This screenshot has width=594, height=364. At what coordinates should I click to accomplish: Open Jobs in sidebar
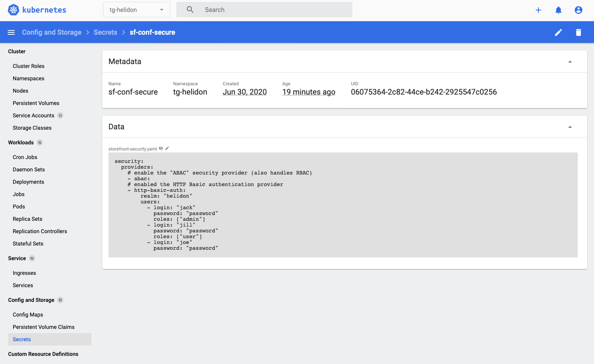19,194
